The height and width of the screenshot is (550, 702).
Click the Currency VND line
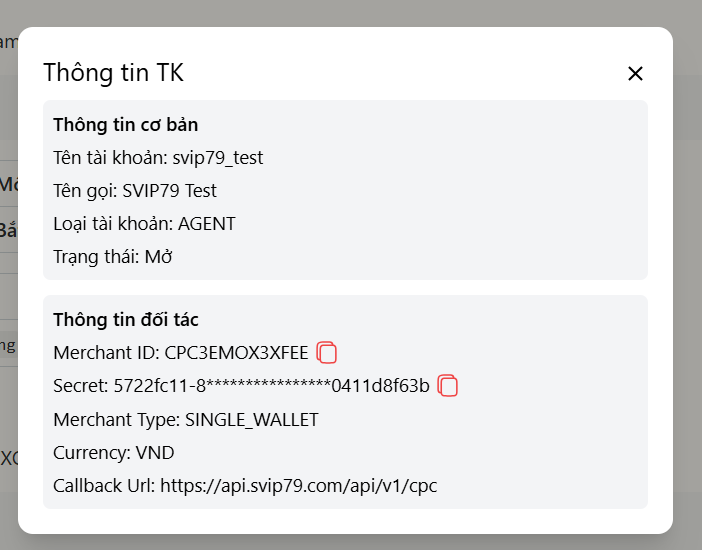tap(114, 453)
